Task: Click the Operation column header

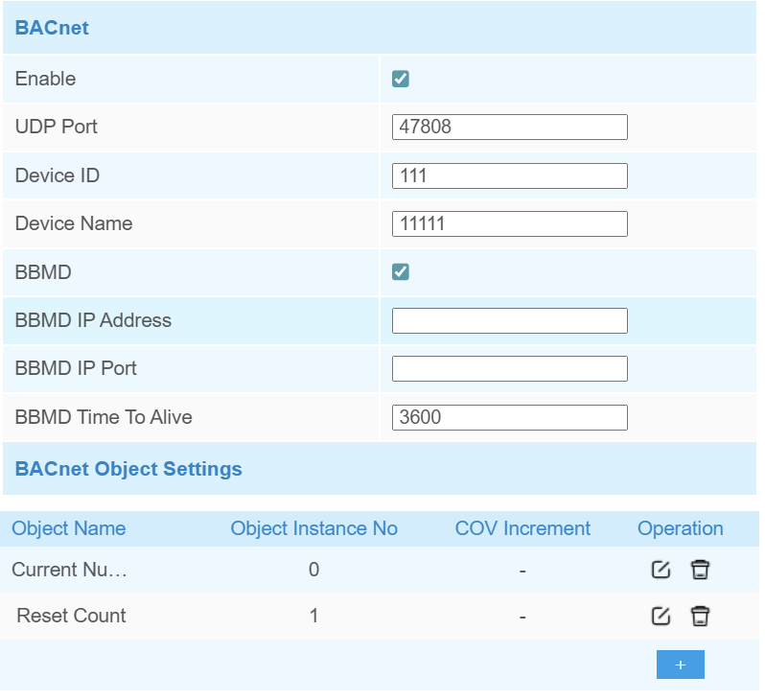Action: tap(680, 528)
